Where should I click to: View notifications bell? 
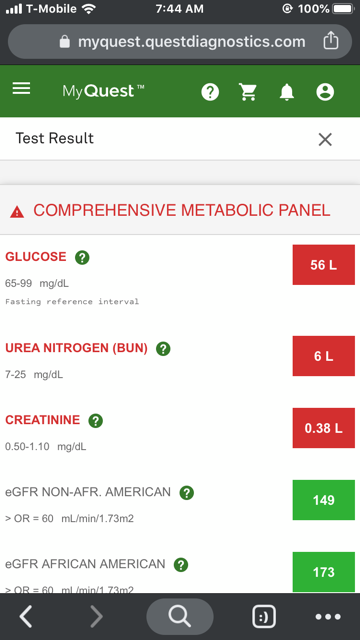point(287,92)
